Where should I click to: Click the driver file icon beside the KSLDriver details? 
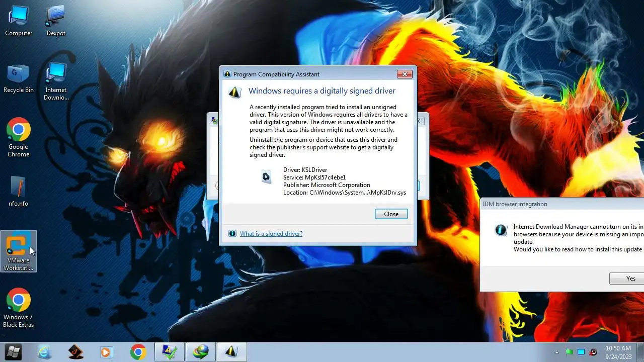[x=266, y=176]
